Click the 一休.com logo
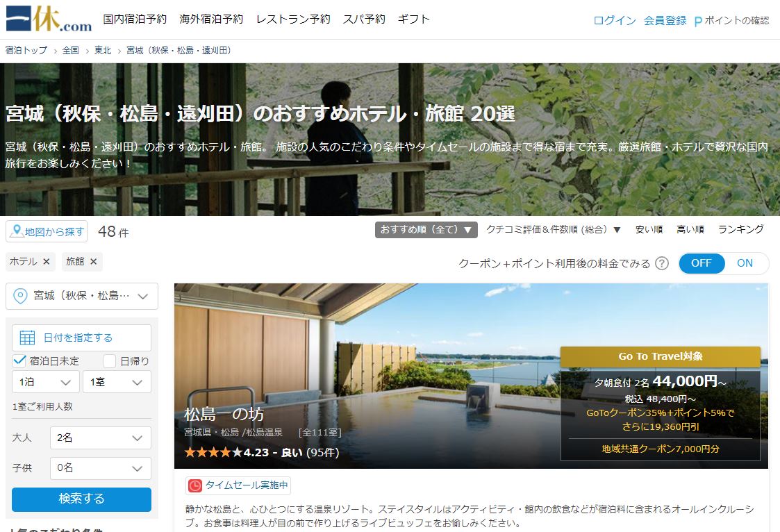Viewport: 780px width, 532px height. [x=49, y=19]
